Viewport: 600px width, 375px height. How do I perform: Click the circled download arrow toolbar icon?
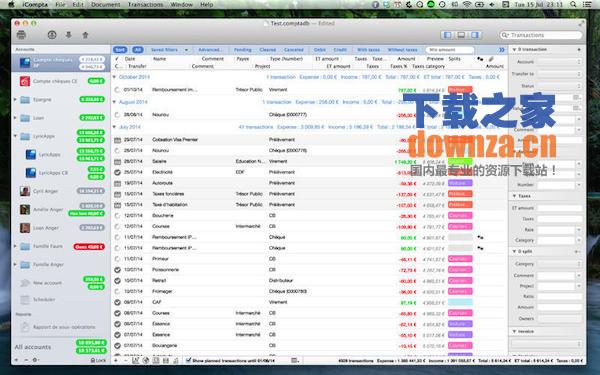coord(52,35)
